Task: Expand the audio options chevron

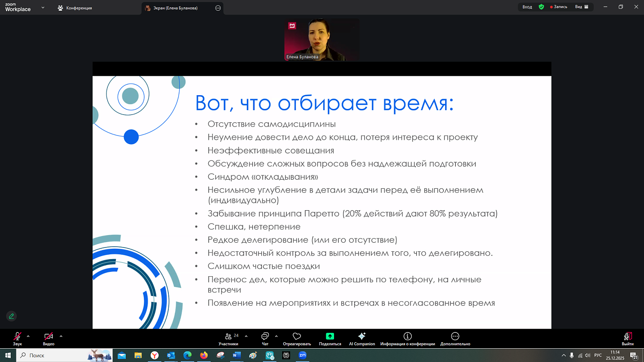Action: tap(27, 336)
